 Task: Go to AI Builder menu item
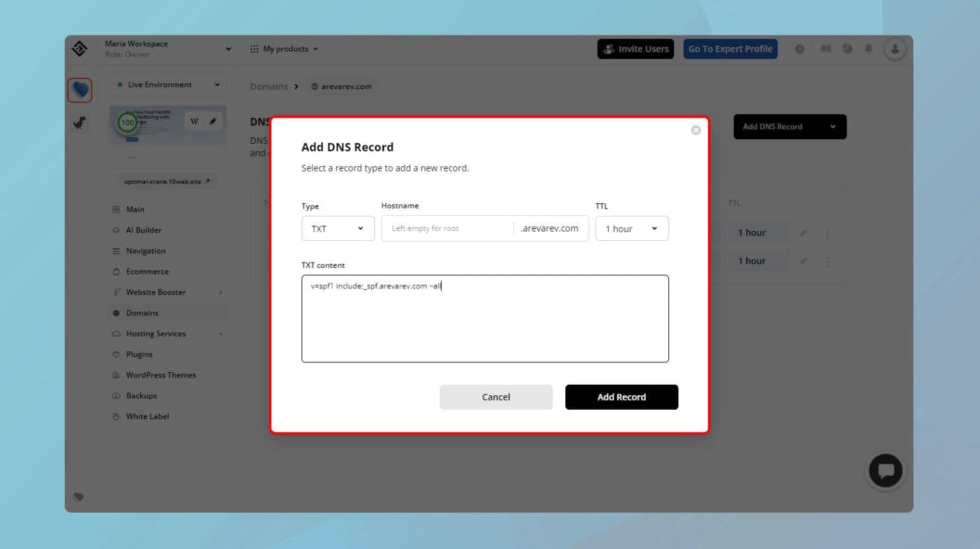(144, 230)
